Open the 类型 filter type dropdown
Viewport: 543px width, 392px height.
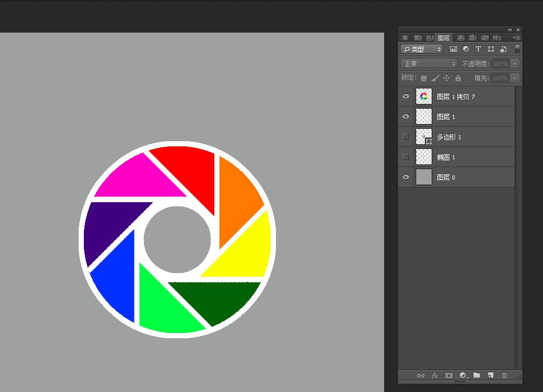click(422, 49)
